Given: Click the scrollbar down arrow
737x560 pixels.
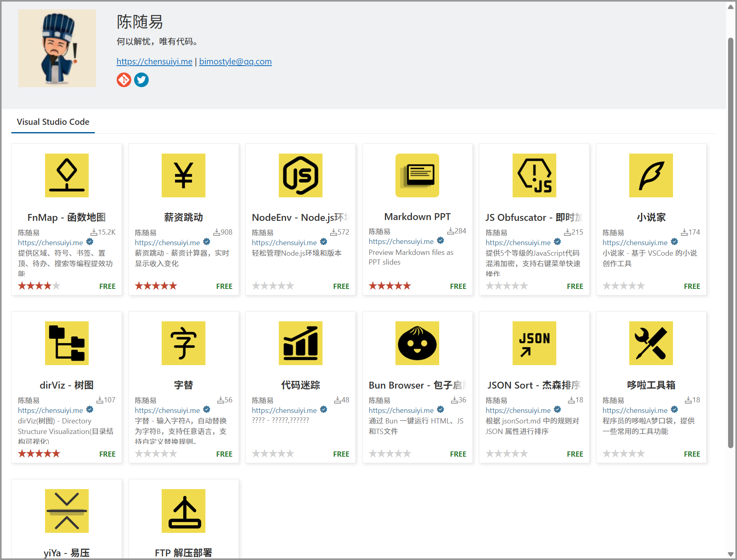Looking at the screenshot, I should coord(731,554).
